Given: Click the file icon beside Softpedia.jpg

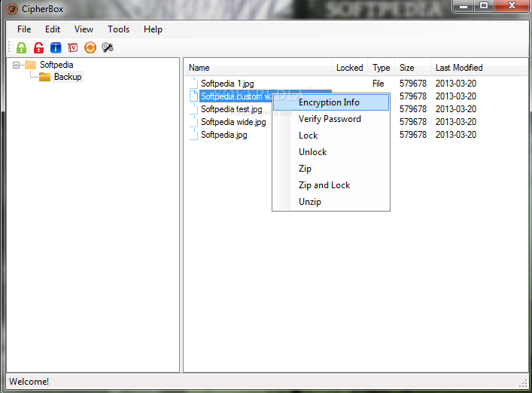Looking at the screenshot, I should tap(193, 135).
